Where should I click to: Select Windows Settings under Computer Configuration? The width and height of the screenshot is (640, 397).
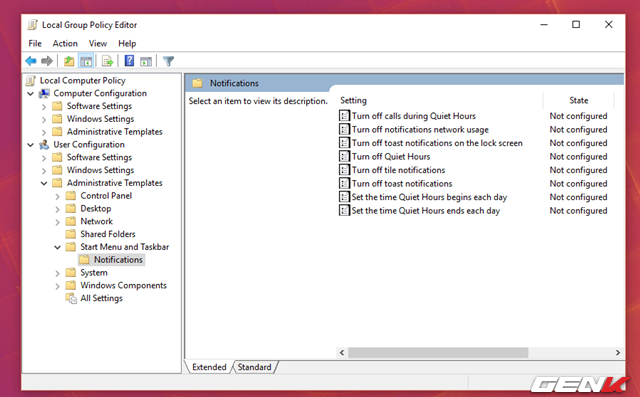tap(100, 119)
